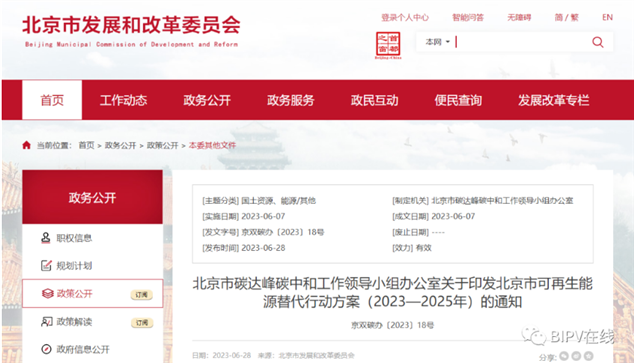Viewport: 634px width, 363px height.
Task: Click 制定机关 碳达峰碳中和工作领导小组办公室 text
Action: (482, 200)
